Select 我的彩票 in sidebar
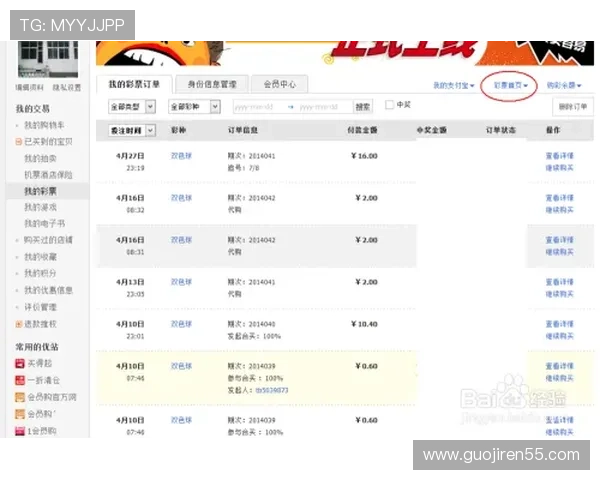This screenshot has height=480, width=600. click(40, 191)
